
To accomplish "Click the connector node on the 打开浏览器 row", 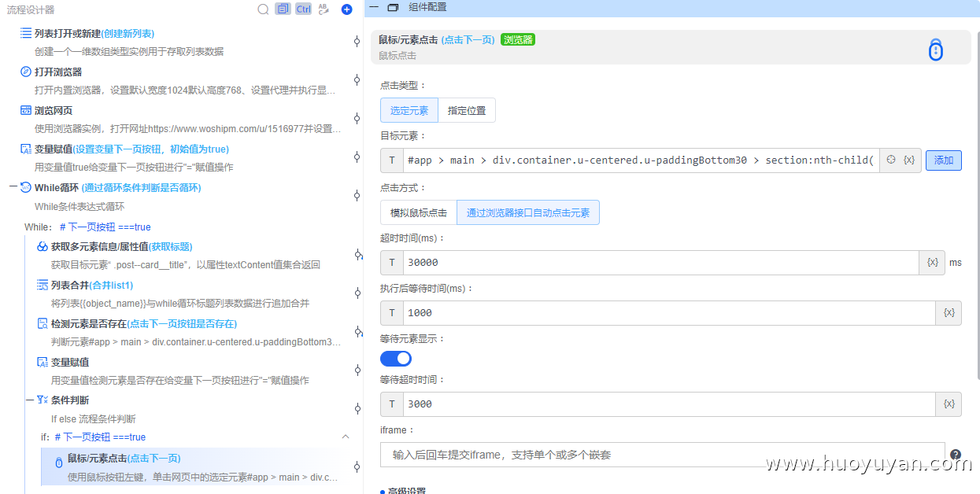I will [x=357, y=79].
